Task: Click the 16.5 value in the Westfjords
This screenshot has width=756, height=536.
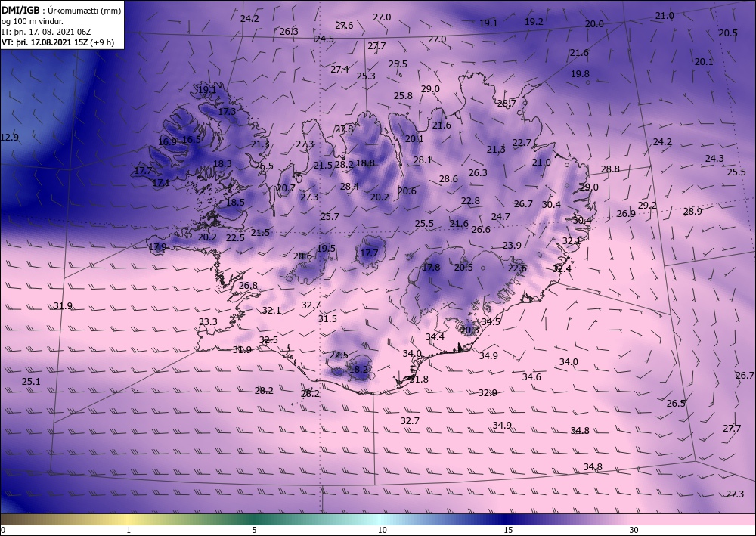Action: click(x=191, y=139)
